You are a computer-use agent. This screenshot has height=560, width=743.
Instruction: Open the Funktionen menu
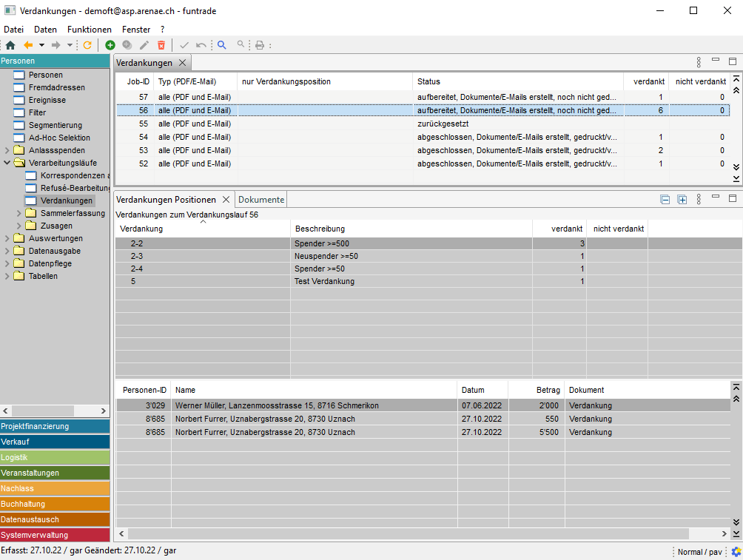(x=89, y=30)
